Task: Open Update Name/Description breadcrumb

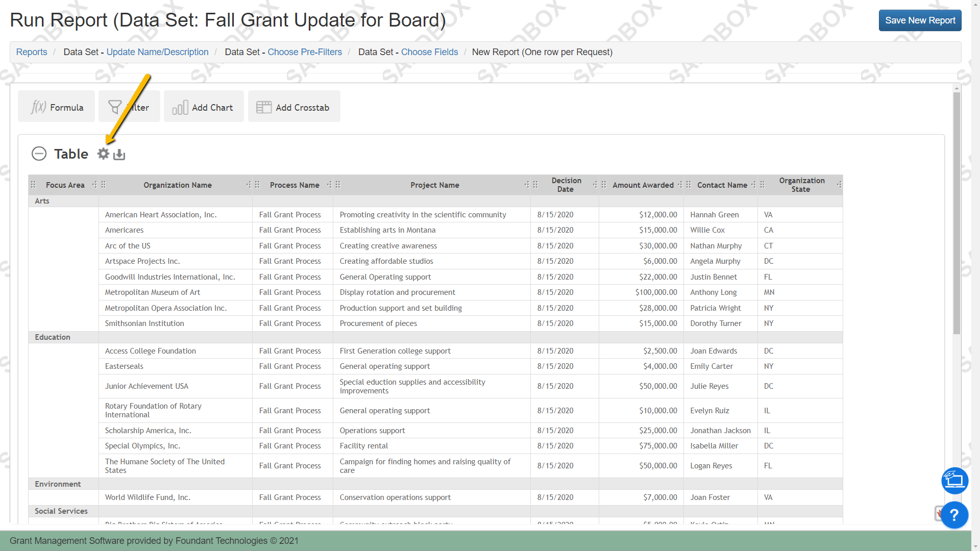Action: click(x=157, y=52)
